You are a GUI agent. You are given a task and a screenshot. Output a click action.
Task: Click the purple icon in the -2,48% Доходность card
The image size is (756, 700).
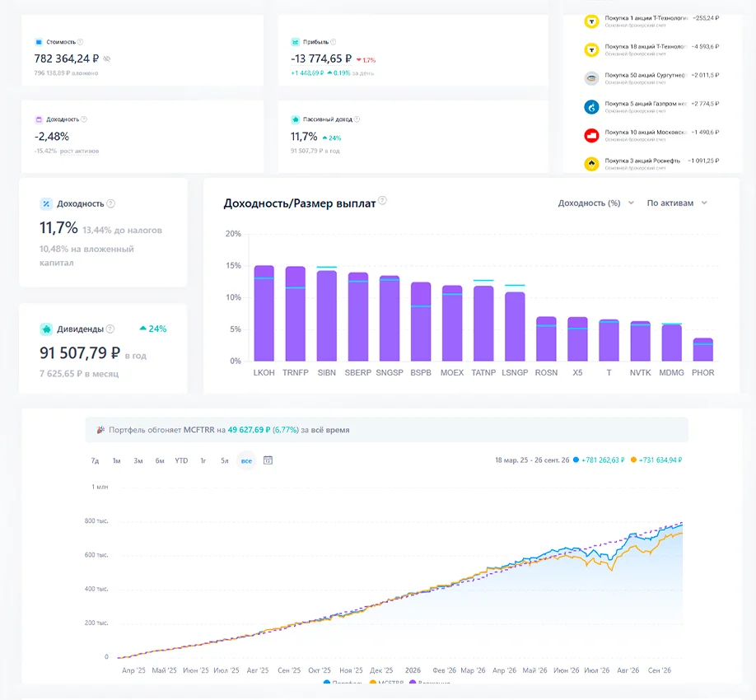click(39, 119)
